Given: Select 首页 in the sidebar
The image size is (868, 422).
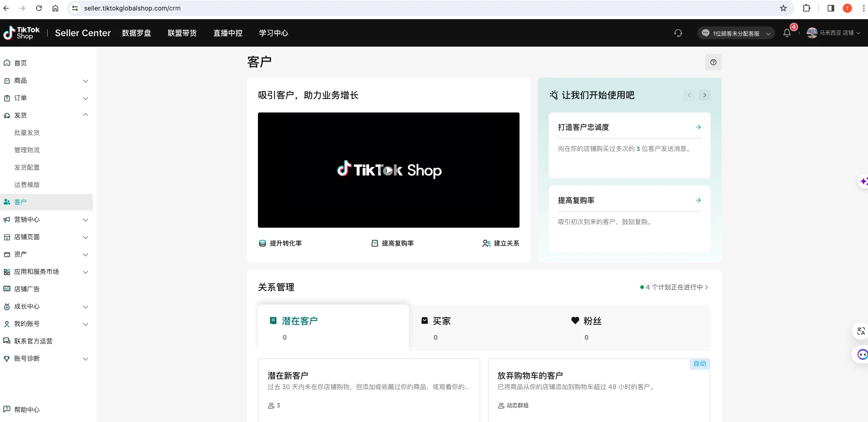Looking at the screenshot, I should click(21, 63).
